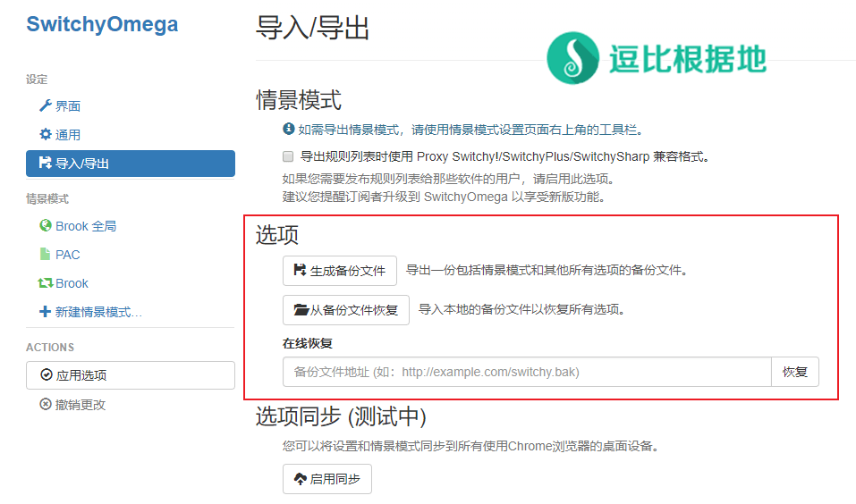Click the 恢复 button for online restore
856x504 pixels.
[794, 372]
